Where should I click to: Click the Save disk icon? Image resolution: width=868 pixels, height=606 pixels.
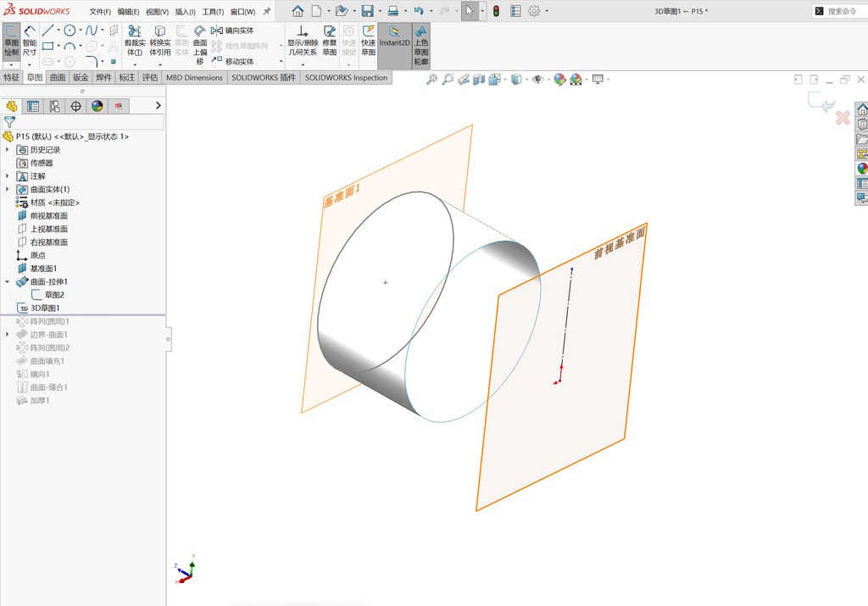pyautogui.click(x=367, y=11)
